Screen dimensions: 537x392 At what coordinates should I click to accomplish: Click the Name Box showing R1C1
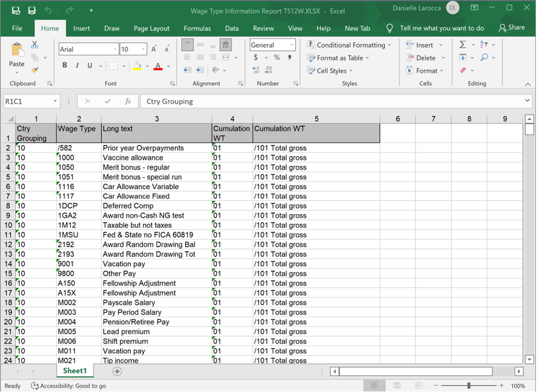point(27,101)
